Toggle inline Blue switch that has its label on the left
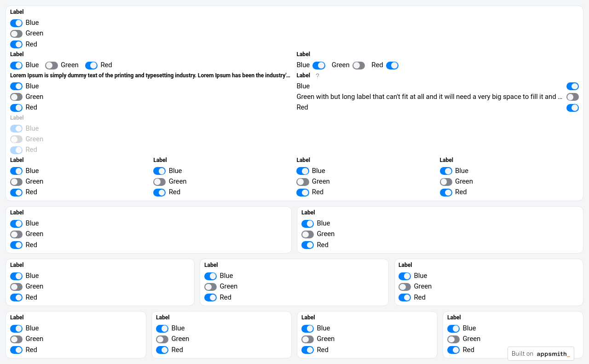This screenshot has width=589, height=364. point(318,65)
